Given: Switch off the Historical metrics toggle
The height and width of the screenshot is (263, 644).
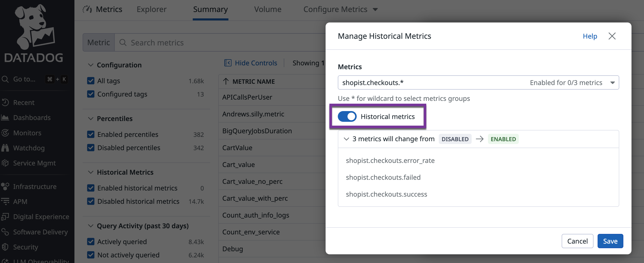Looking at the screenshot, I should 347,116.
